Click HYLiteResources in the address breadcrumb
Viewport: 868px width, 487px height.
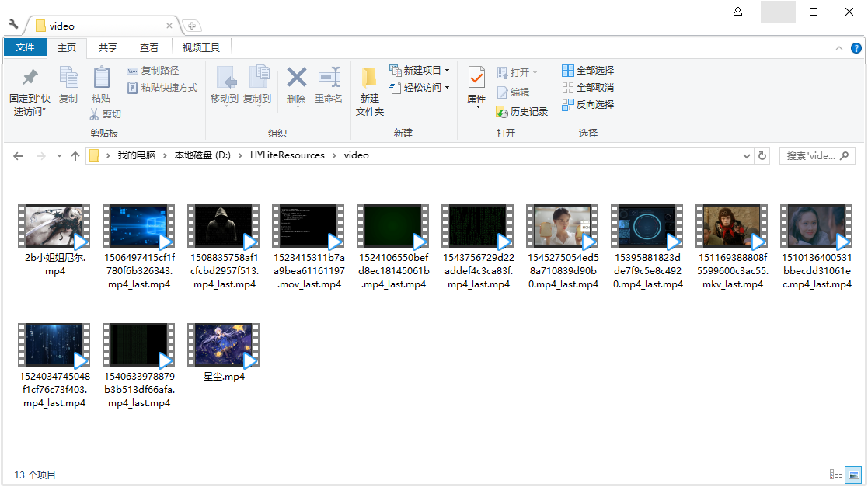coord(287,155)
